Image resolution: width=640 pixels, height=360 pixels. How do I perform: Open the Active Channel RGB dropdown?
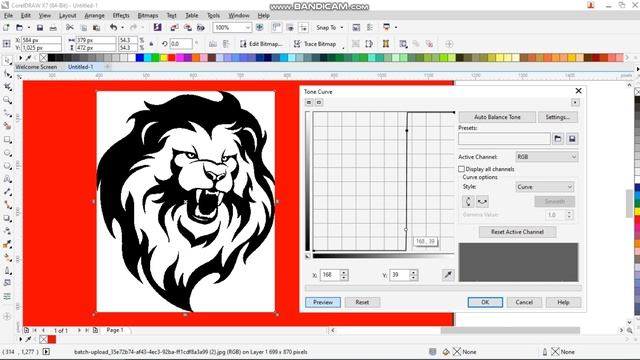pyautogui.click(x=547, y=157)
